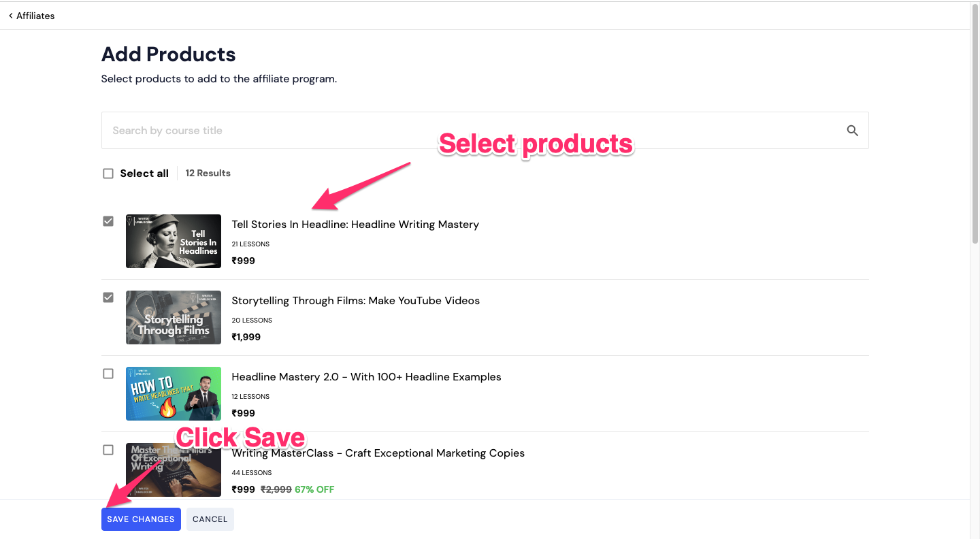Click the Save Changes button
The width and height of the screenshot is (980, 539).
pos(141,519)
